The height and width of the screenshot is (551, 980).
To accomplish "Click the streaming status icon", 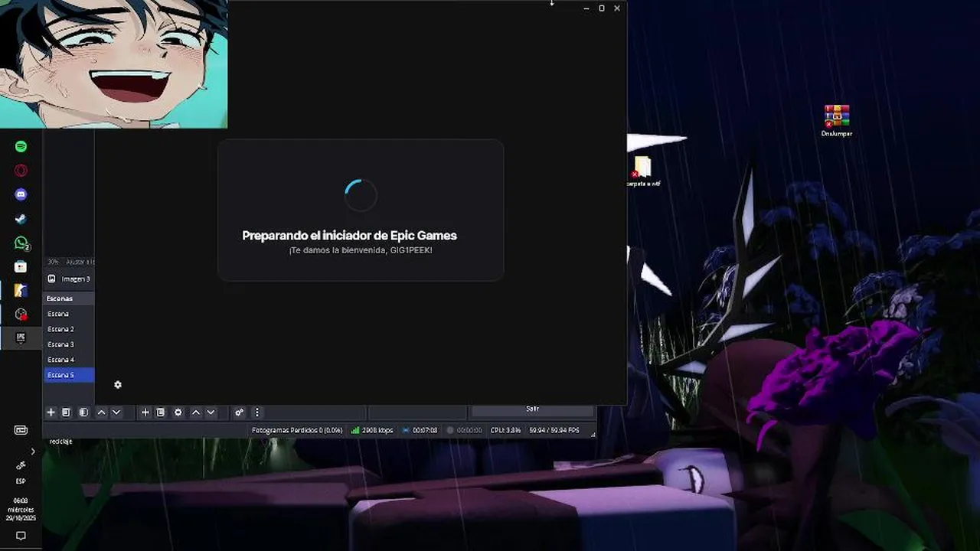I will coord(406,430).
